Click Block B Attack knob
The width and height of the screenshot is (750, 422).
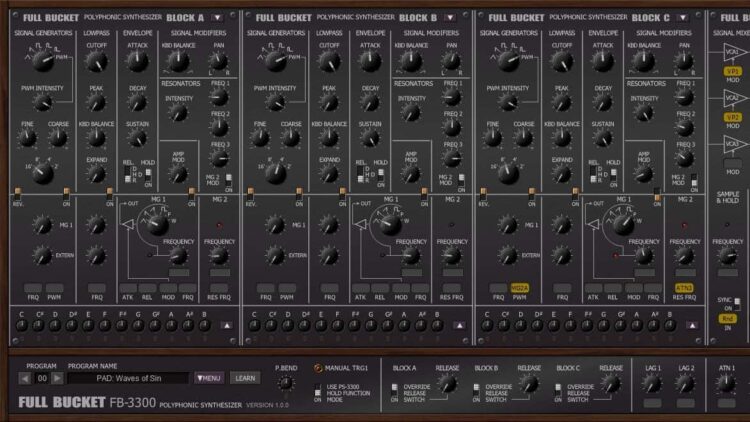370,61
